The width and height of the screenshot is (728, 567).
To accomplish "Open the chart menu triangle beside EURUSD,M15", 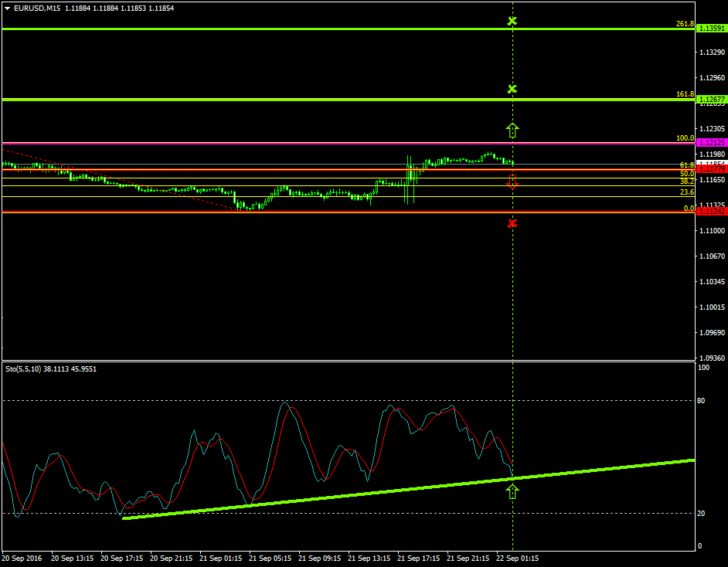I will click(8, 8).
